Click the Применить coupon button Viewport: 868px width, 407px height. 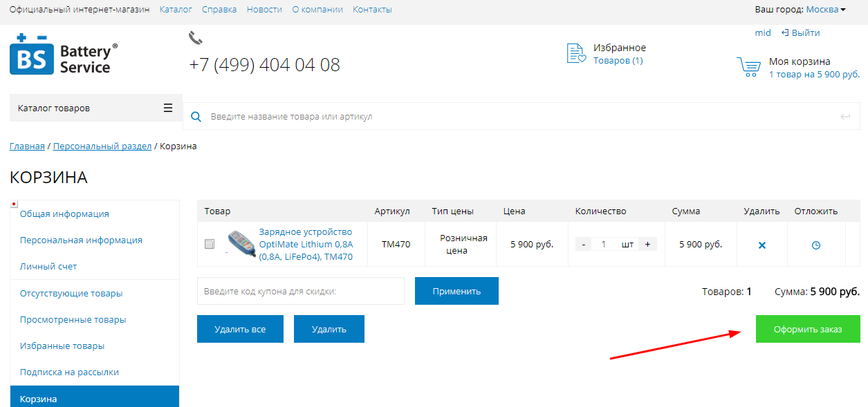456,291
